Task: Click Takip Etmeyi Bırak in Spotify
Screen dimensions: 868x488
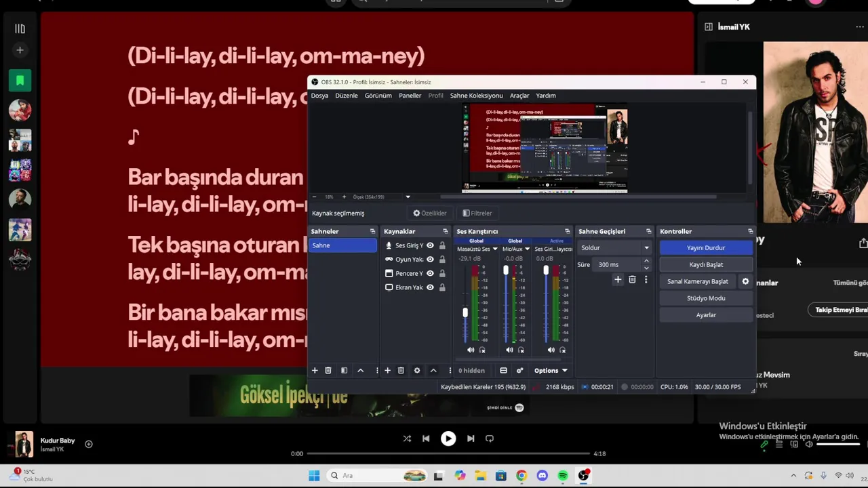Action: [x=840, y=310]
